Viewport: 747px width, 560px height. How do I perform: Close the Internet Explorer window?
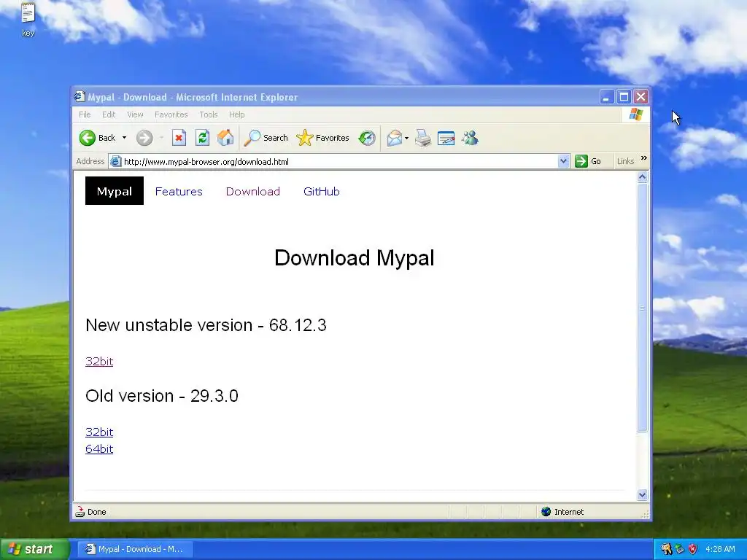tap(640, 97)
